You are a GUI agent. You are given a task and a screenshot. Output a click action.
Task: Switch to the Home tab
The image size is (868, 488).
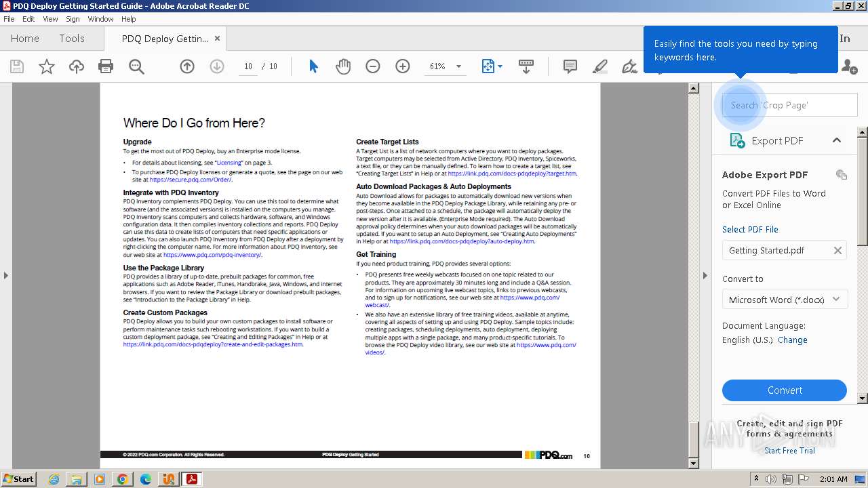tap(25, 39)
